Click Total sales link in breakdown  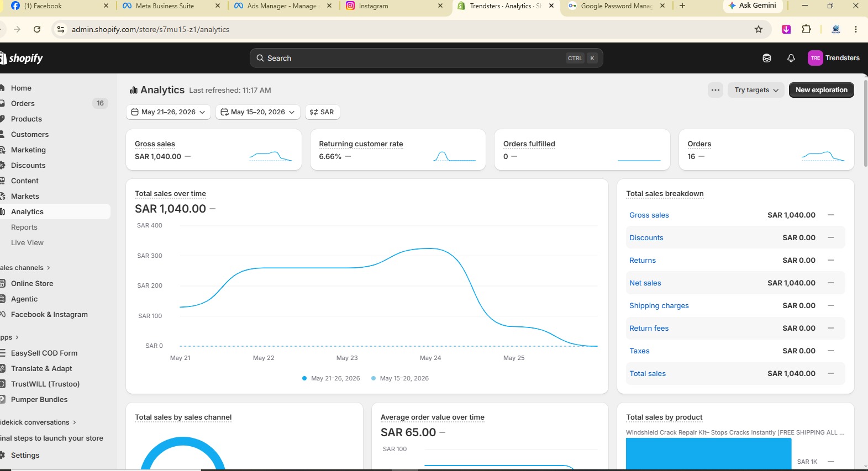pyautogui.click(x=648, y=374)
